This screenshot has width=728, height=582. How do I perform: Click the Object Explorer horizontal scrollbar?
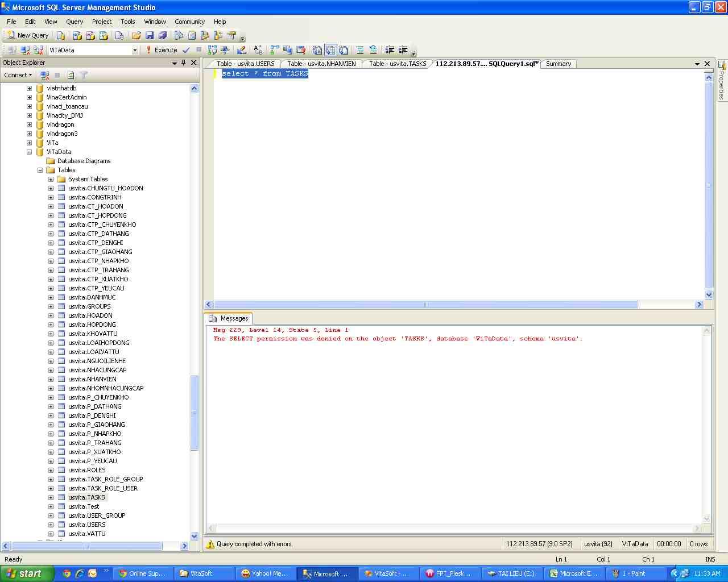pos(86,546)
